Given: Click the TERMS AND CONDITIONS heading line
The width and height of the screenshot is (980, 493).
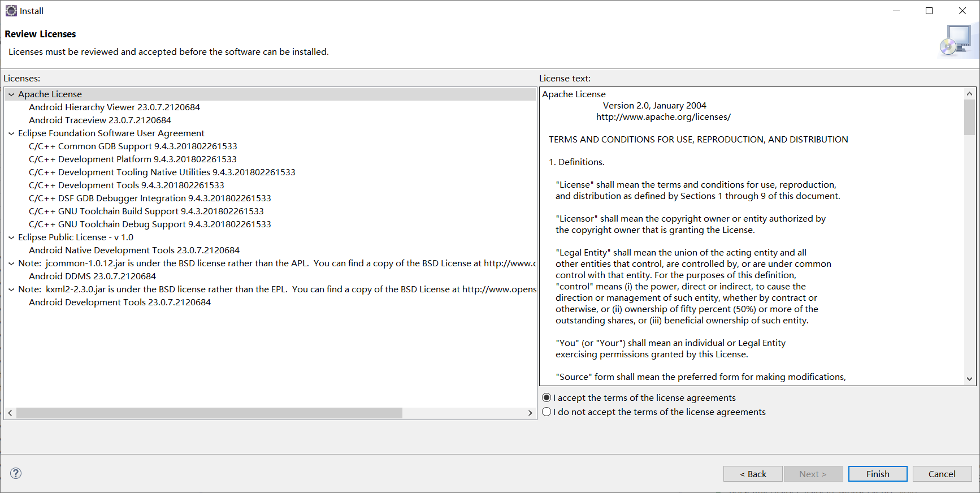Looking at the screenshot, I should point(699,140).
